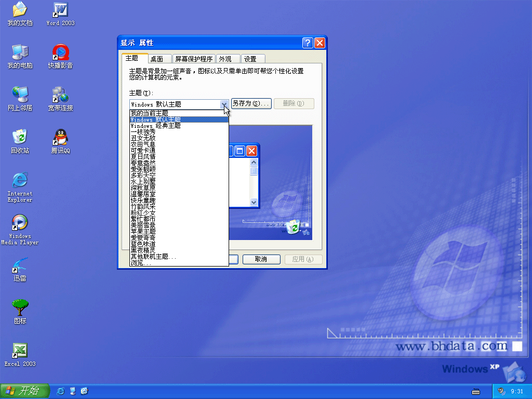532x399 pixels.
Task: Select the Windows Media Player icon
Action: coord(20,223)
